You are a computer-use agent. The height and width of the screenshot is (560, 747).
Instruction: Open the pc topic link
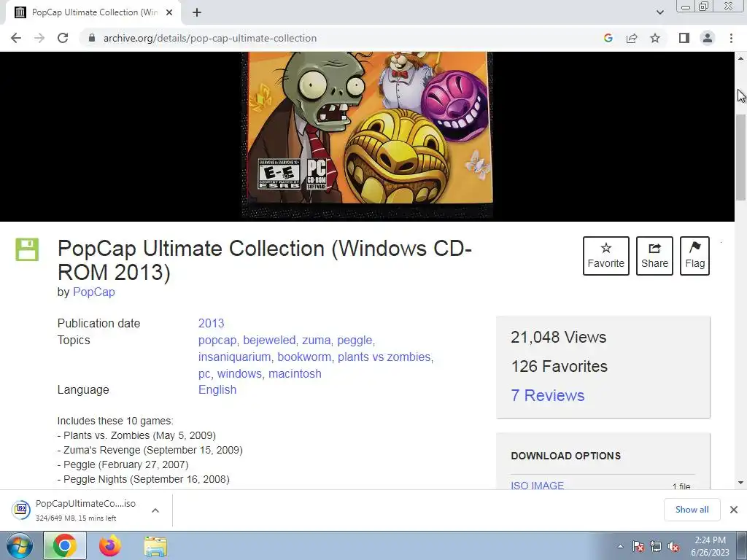pyautogui.click(x=204, y=374)
